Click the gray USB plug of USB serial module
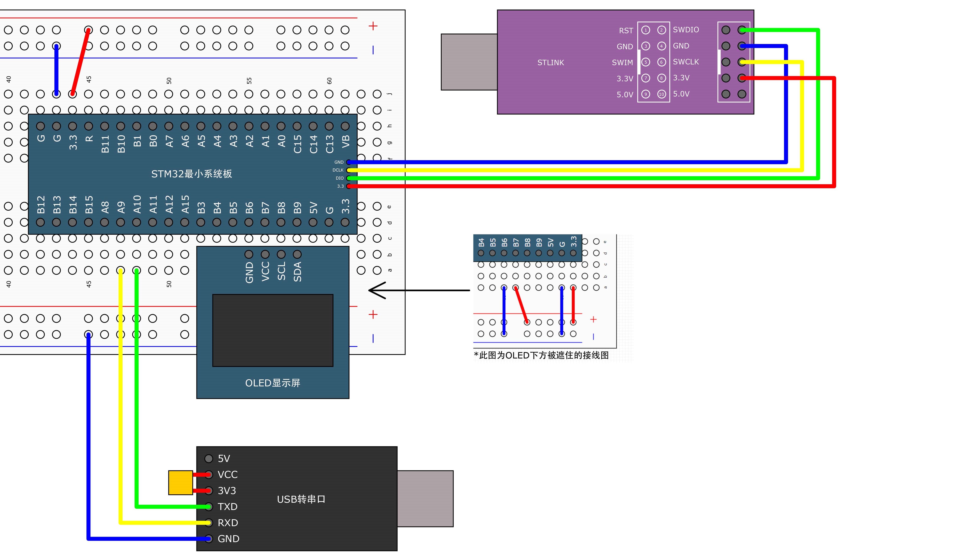953x560 pixels. (425, 499)
